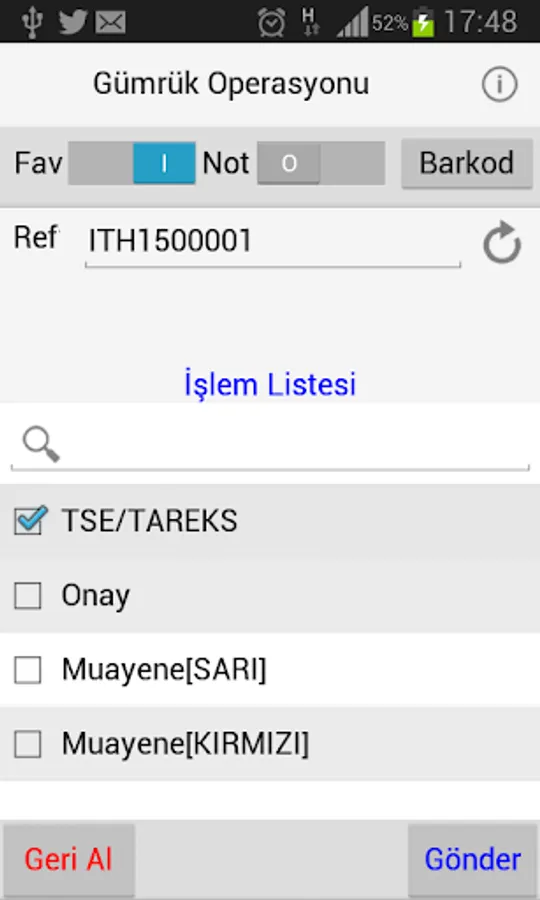Tap the magnifier search icon

pos(41,444)
